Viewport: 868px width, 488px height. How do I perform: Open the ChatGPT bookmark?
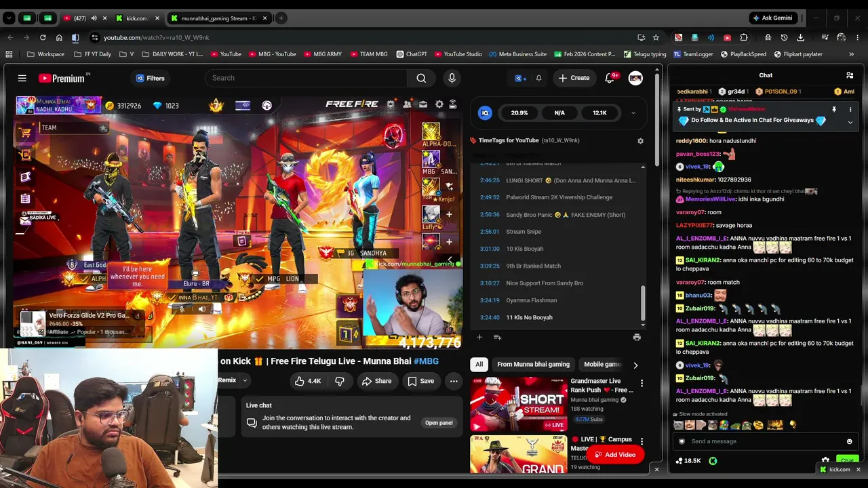pos(411,54)
